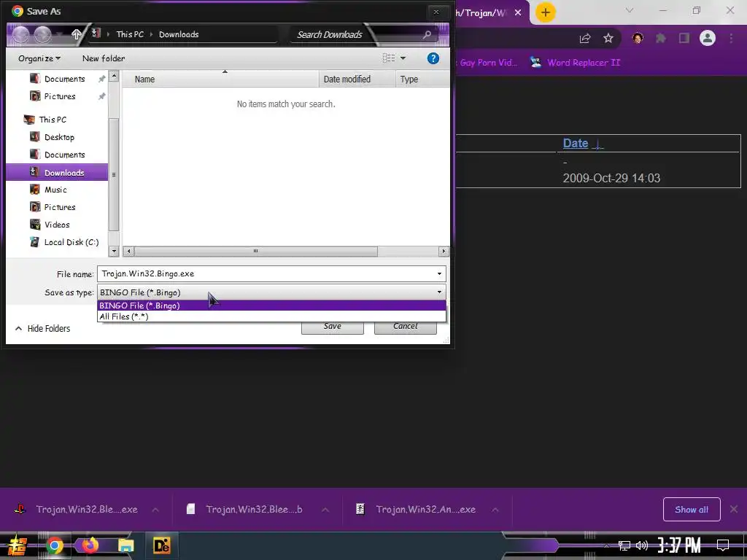The image size is (747, 560).
Task: Click the Save button
Action: pyautogui.click(x=333, y=327)
